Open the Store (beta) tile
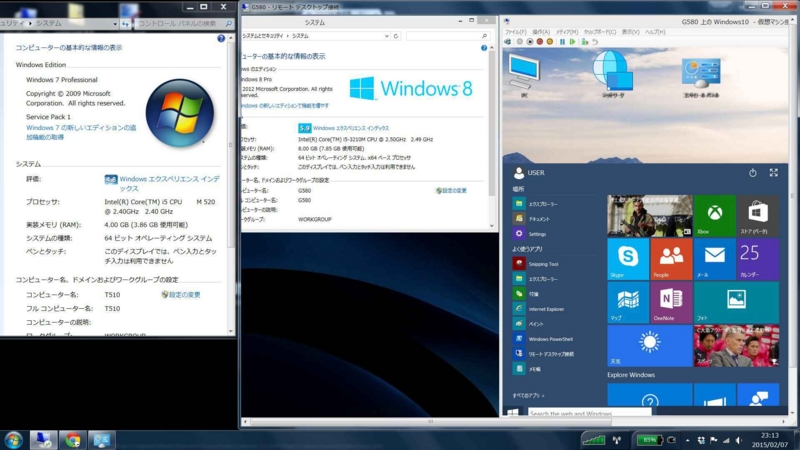Image resolution: width=800 pixels, height=450 pixels. tap(758, 215)
